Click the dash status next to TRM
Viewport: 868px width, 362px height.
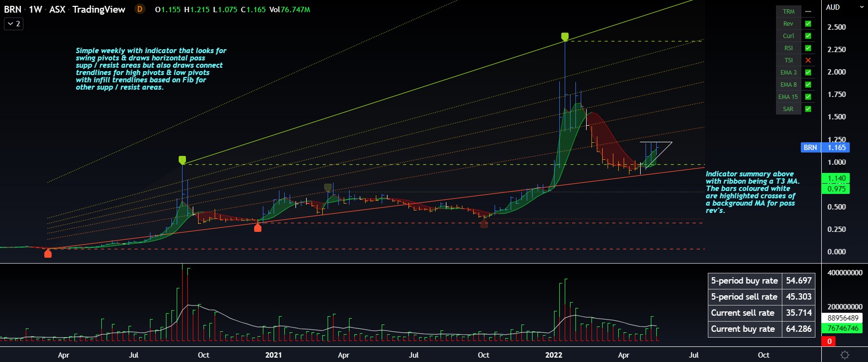click(x=808, y=12)
